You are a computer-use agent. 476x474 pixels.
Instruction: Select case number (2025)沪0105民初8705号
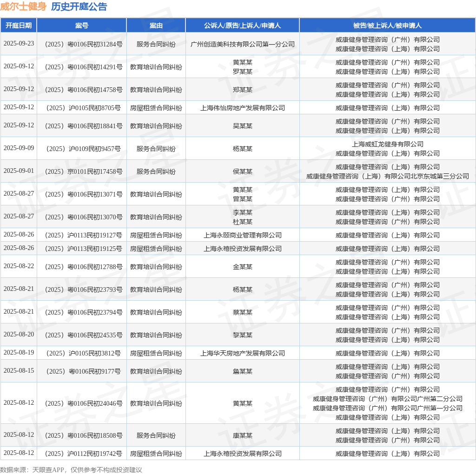pos(84,108)
